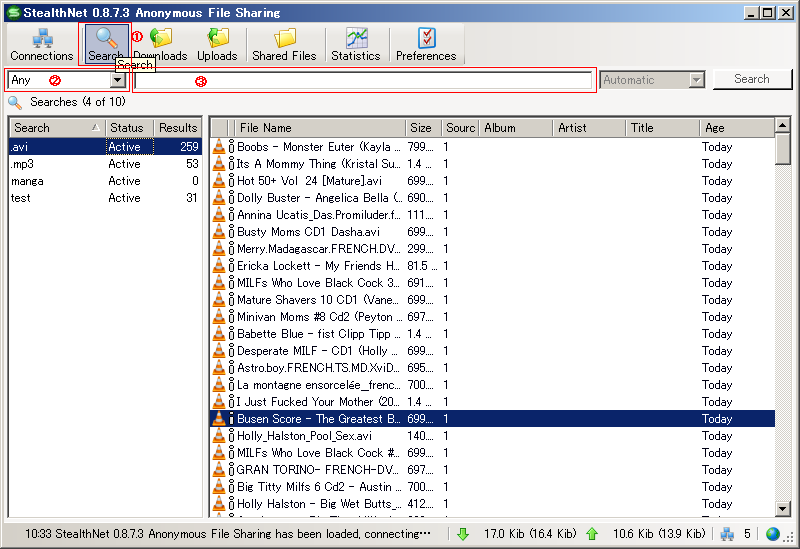
Task: Select GRAN TORINO- FRENCH-DV file row
Action: click(493, 470)
